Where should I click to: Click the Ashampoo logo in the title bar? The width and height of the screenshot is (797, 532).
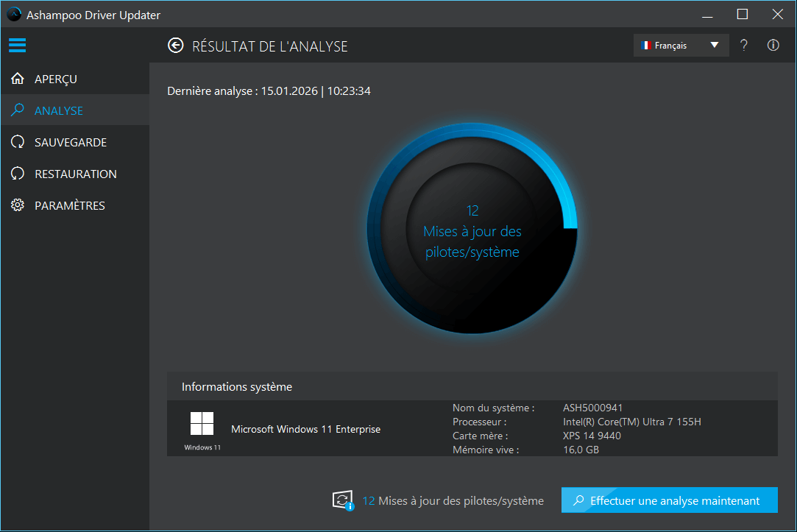tap(13, 14)
